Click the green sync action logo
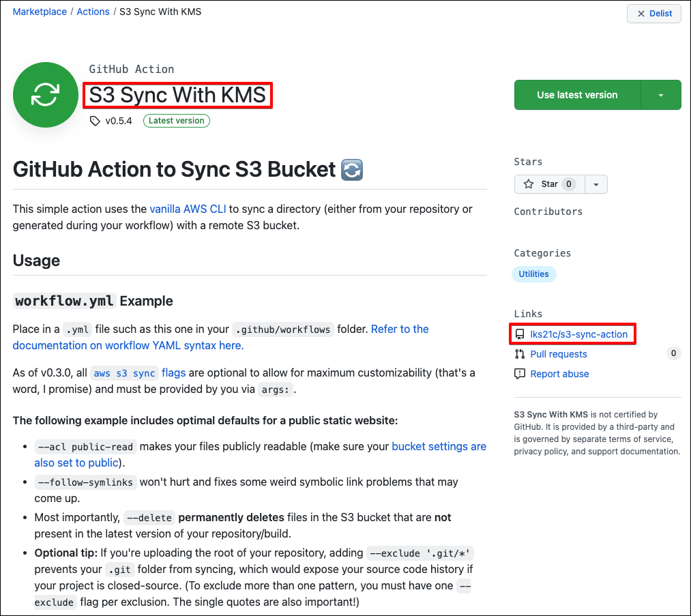 tap(46, 95)
